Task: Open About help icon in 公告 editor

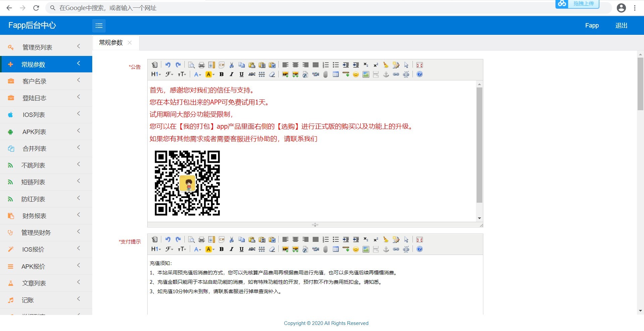Action: tap(420, 74)
